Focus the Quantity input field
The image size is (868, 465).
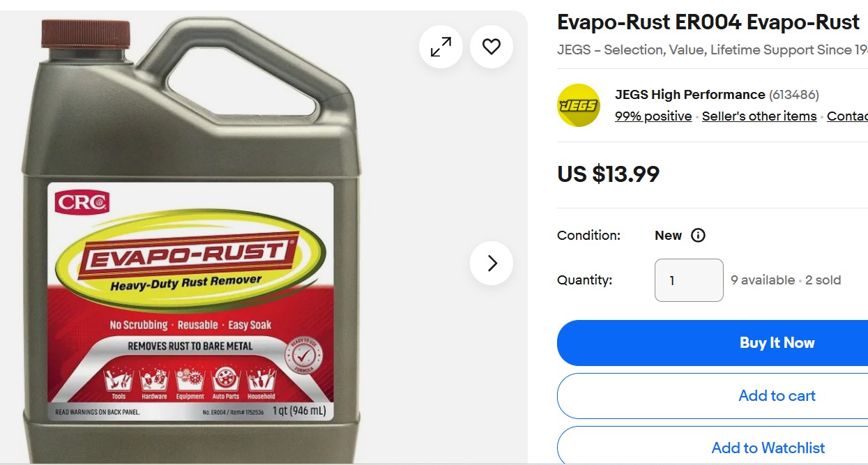(x=689, y=280)
